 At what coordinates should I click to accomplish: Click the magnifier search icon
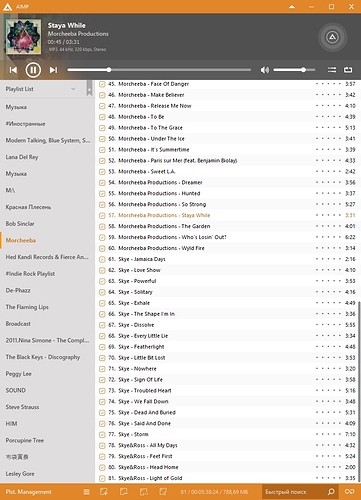[331, 492]
